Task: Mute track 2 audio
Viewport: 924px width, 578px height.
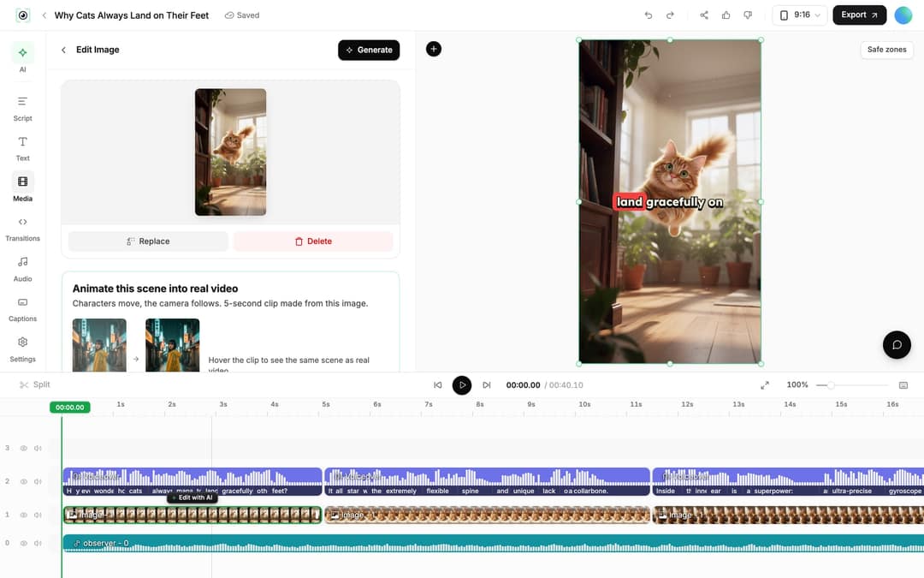Action: [38, 481]
